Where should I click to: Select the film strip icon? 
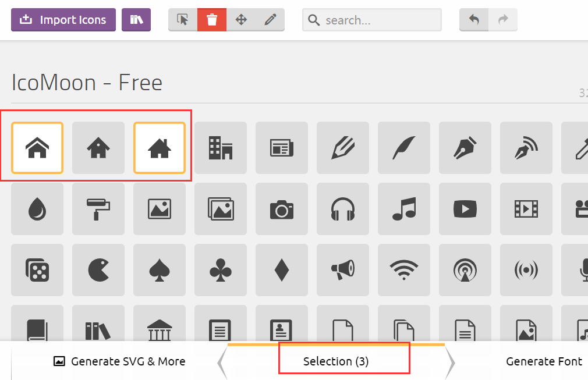click(526, 209)
